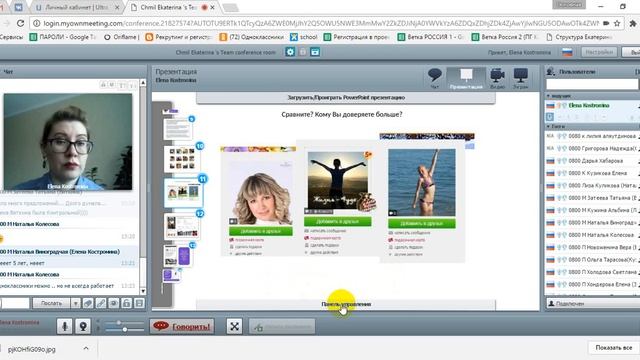Toggle the webcam button in bottom toolbar
The image size is (640, 360).
83,326
